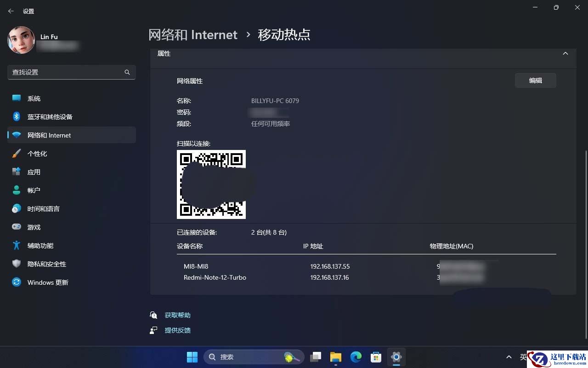Click the IP 地址 column header
Viewport: 588px width, 368px height.
(313, 246)
